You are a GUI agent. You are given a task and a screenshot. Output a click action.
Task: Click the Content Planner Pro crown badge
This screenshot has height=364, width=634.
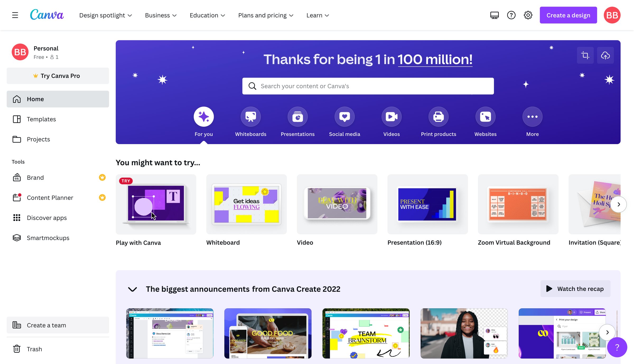point(102,197)
